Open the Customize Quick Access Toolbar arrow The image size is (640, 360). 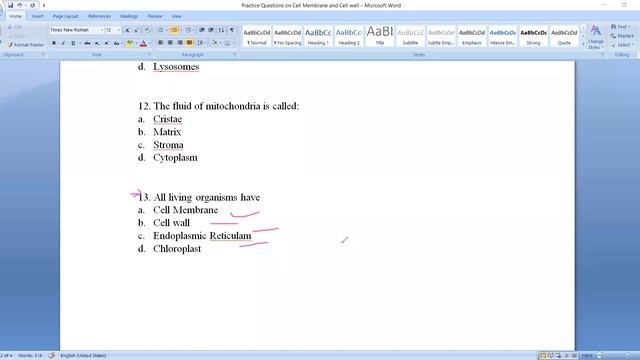point(44,5)
